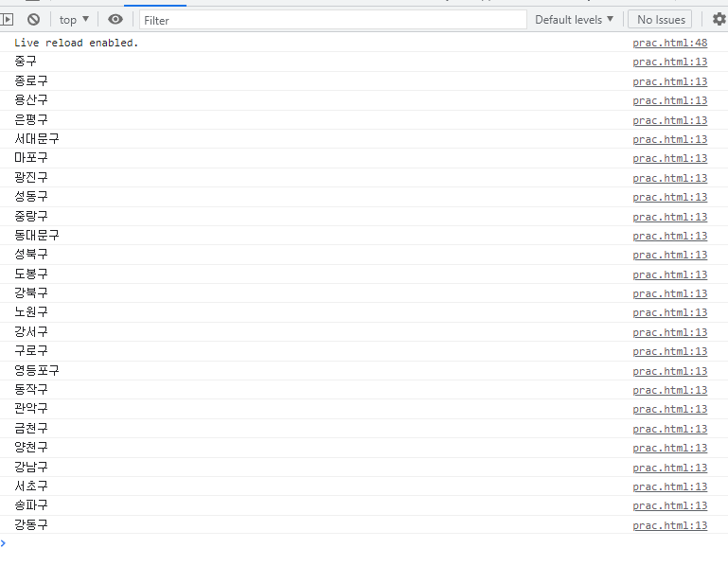
Task: Select the 광진구 console log text
Action: [30, 177]
